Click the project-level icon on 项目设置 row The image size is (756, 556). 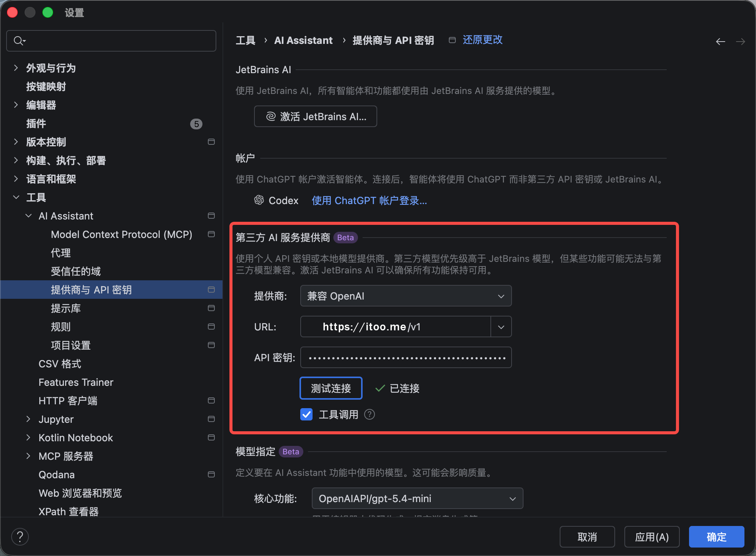coord(211,345)
